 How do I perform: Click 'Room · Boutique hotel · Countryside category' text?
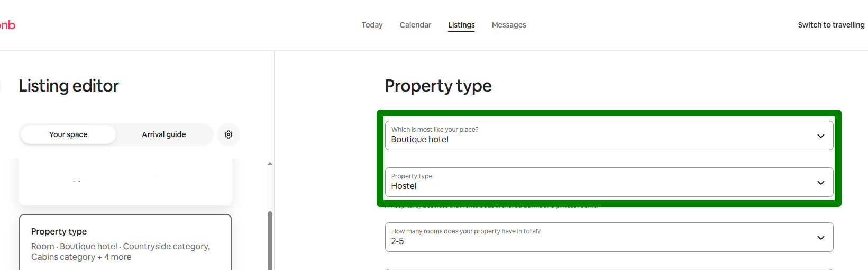coord(121,246)
